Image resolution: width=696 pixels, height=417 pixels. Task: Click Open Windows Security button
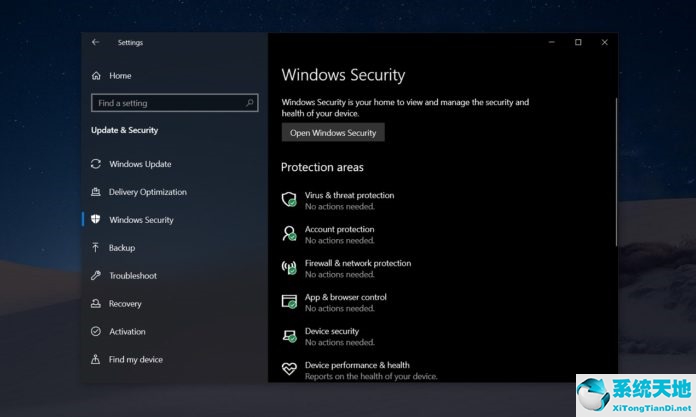(x=333, y=133)
